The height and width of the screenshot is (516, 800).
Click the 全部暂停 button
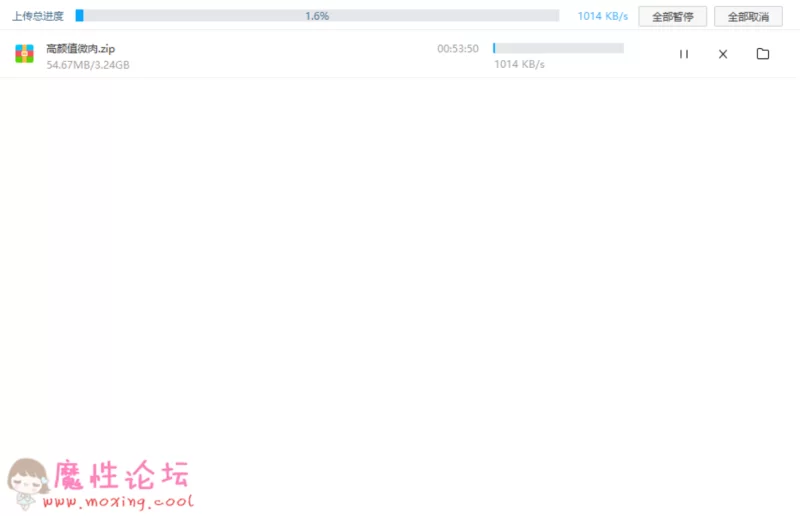(x=672, y=17)
